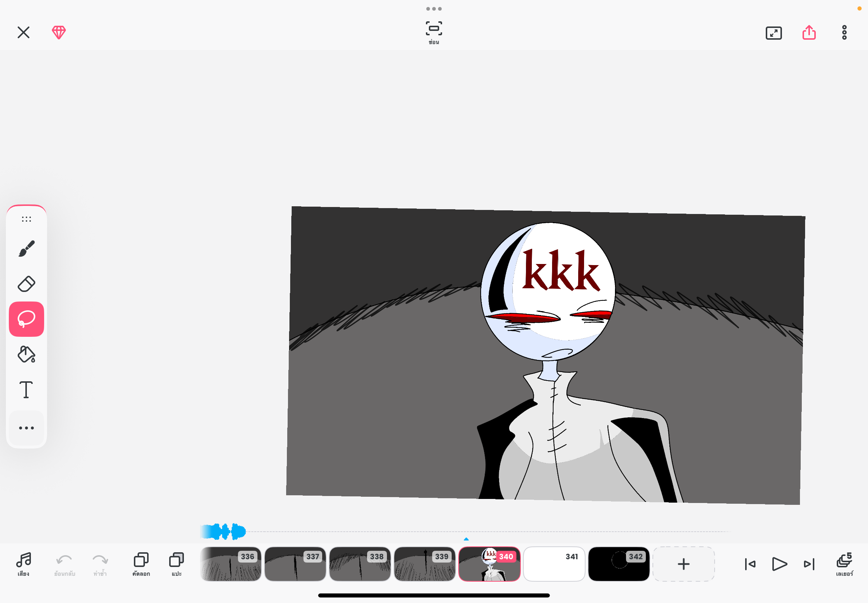Select the Brush tool
868x603 pixels.
pos(26,249)
